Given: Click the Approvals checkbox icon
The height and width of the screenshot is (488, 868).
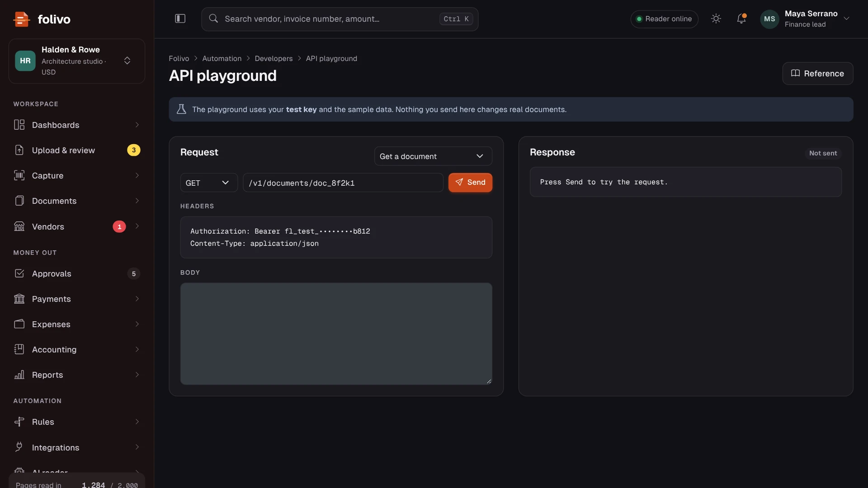Looking at the screenshot, I should (x=19, y=273).
